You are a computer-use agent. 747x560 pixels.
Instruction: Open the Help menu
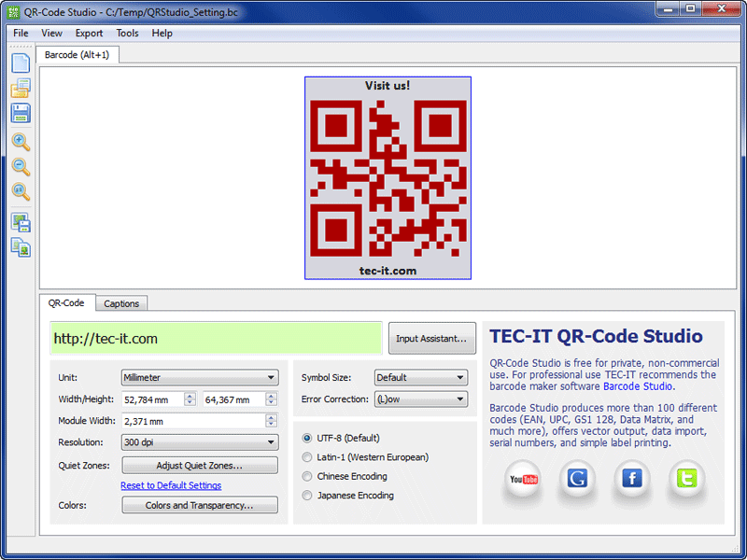(162, 34)
